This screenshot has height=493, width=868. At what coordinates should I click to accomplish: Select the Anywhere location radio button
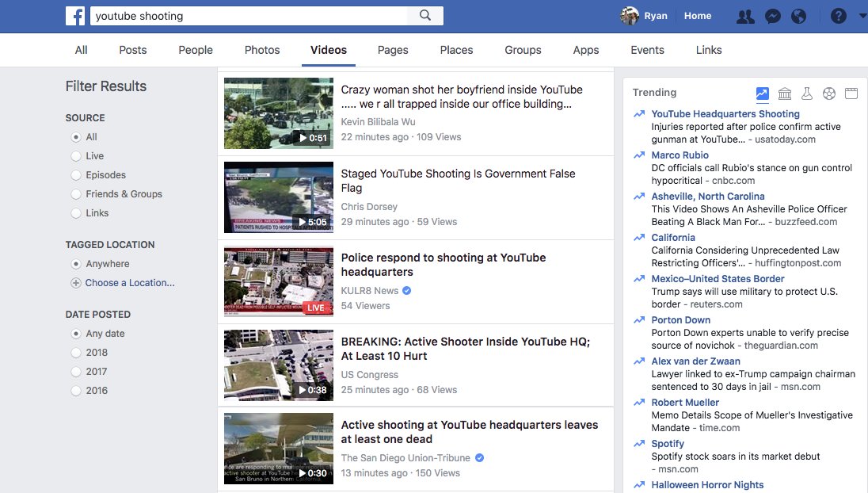[76, 264]
